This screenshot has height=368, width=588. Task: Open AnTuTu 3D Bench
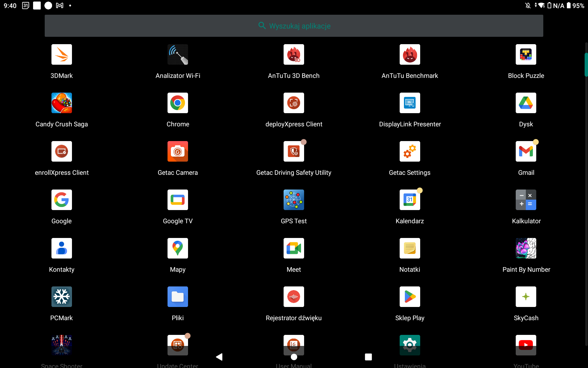click(x=294, y=55)
